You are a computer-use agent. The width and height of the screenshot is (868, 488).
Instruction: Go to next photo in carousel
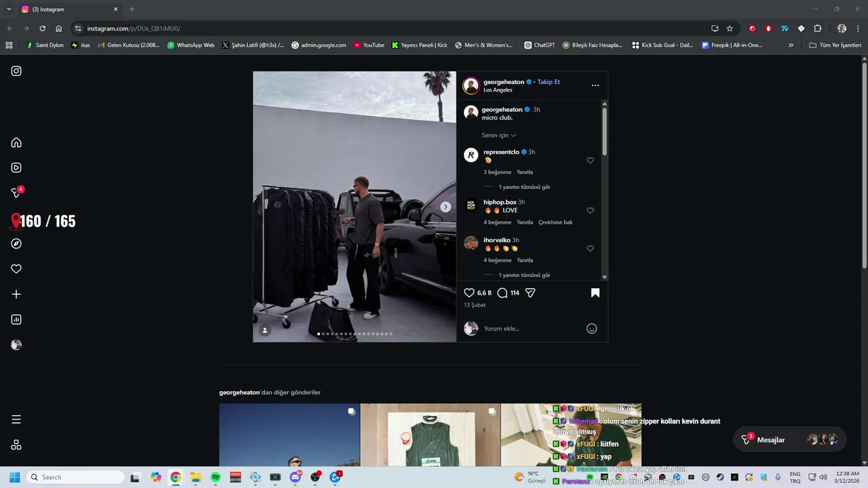pos(446,207)
